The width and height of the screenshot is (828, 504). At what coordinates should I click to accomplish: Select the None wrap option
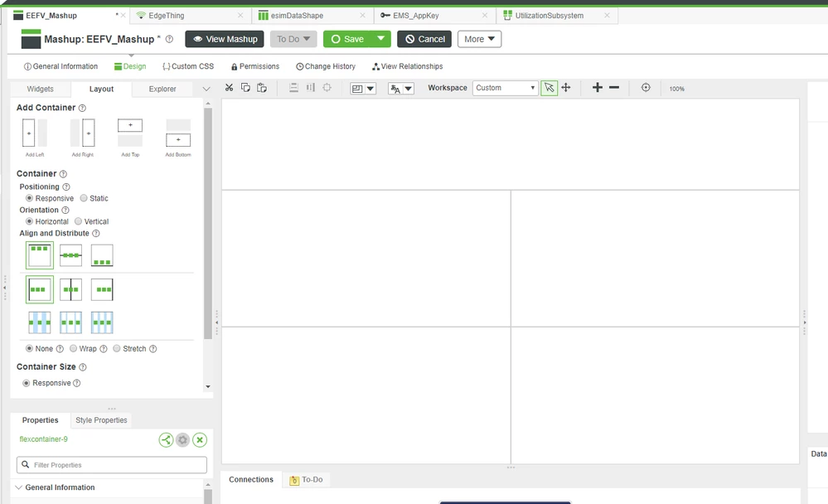pyautogui.click(x=30, y=349)
